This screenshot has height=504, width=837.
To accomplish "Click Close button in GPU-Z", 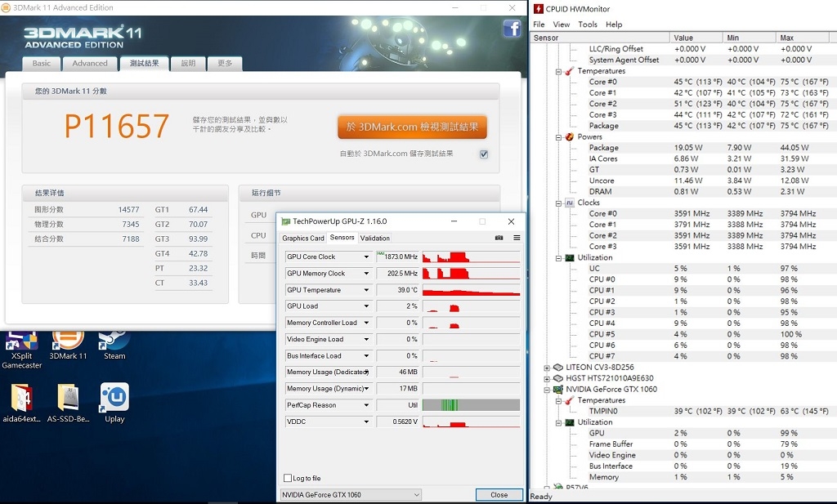I will [x=499, y=494].
